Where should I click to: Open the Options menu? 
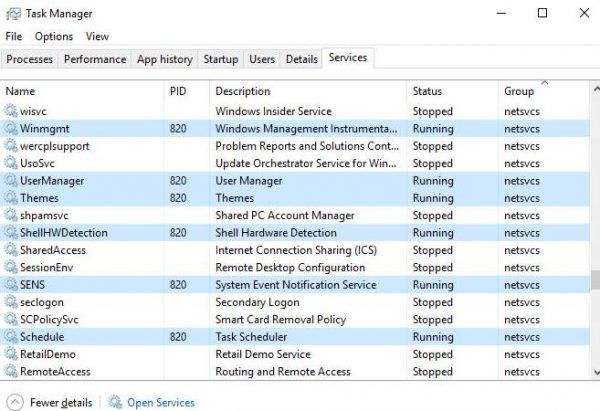coord(54,36)
